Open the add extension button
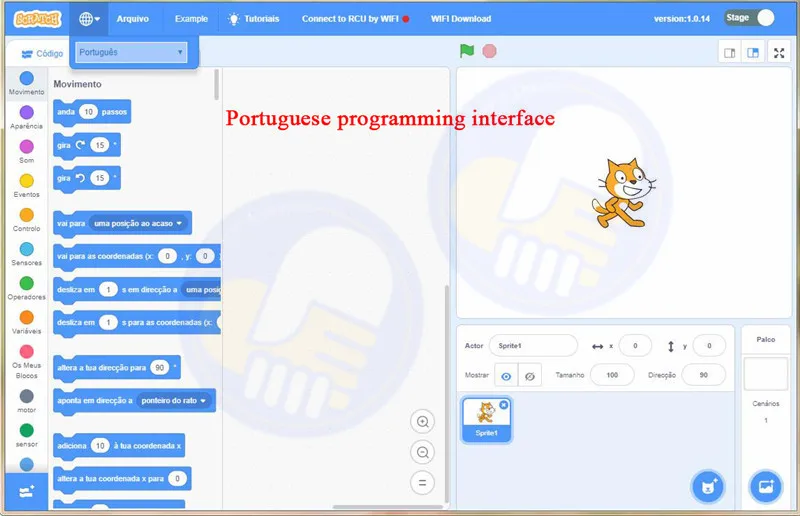Screen dimensions: 800x516 tap(27, 492)
